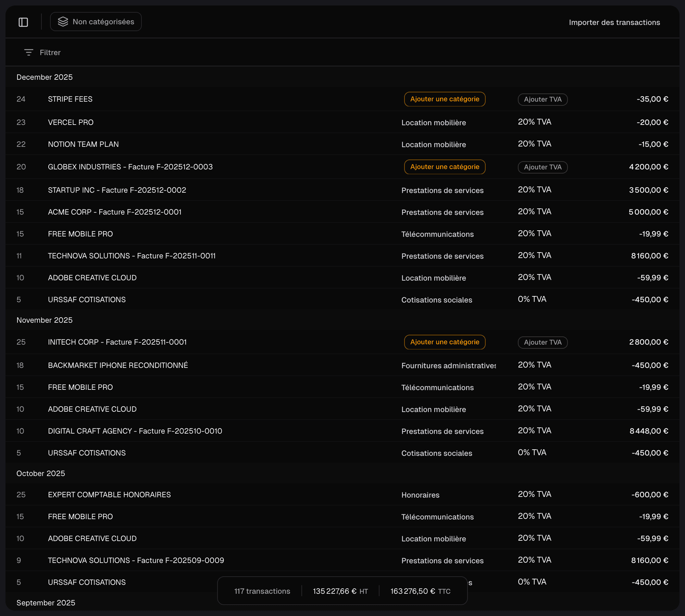The width and height of the screenshot is (685, 616).
Task: Click the Filtrer text label
Action: point(50,52)
